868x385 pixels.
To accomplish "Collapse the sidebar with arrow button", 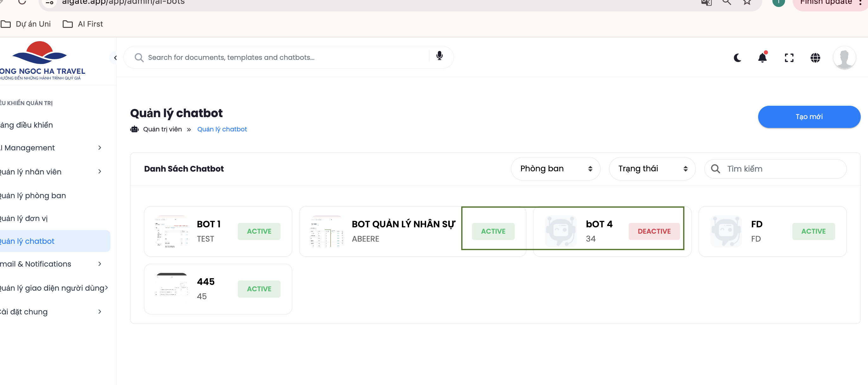I will pos(115,58).
